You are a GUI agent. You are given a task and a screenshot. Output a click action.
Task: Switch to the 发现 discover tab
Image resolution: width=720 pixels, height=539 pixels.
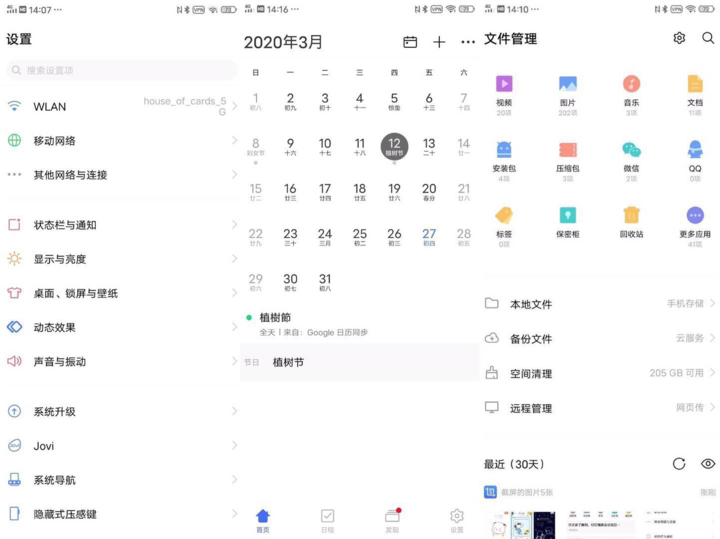392,521
